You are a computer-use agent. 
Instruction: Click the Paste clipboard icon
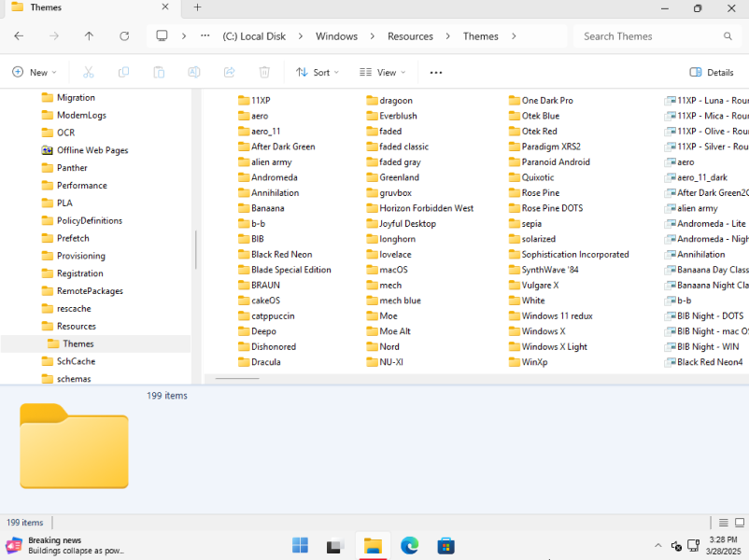pyautogui.click(x=159, y=72)
